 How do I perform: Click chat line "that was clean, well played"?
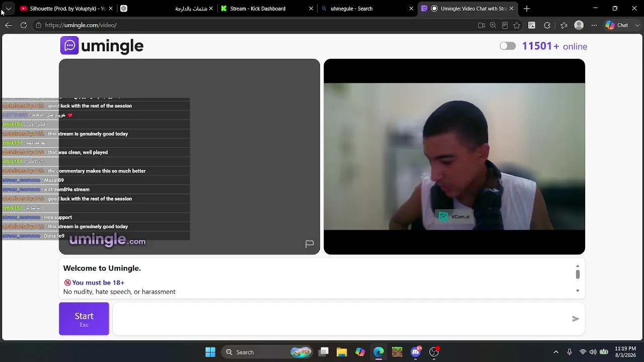click(x=77, y=152)
